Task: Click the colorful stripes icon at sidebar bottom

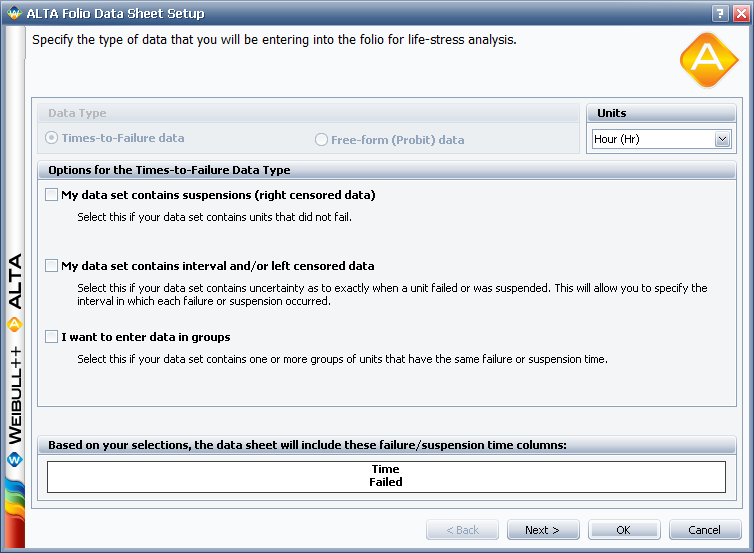Action: click(13, 512)
